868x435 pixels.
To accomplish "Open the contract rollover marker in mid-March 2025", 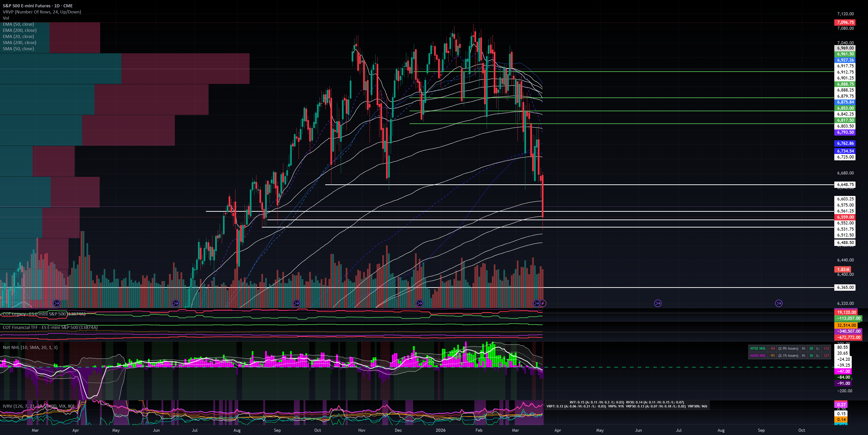I will (x=57, y=303).
